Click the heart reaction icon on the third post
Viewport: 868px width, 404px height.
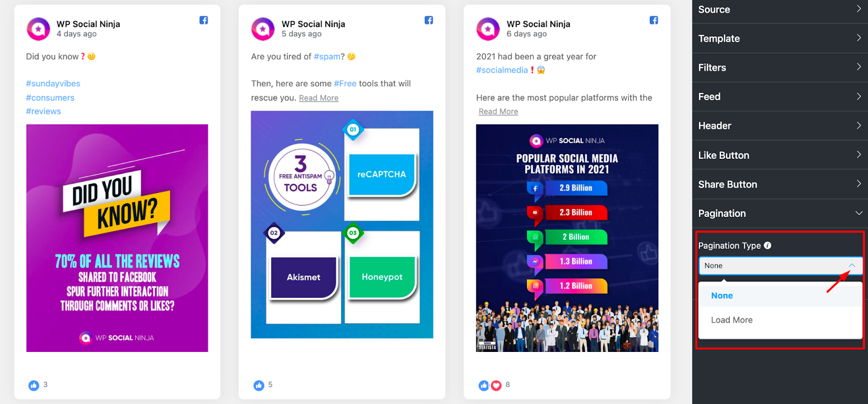496,386
